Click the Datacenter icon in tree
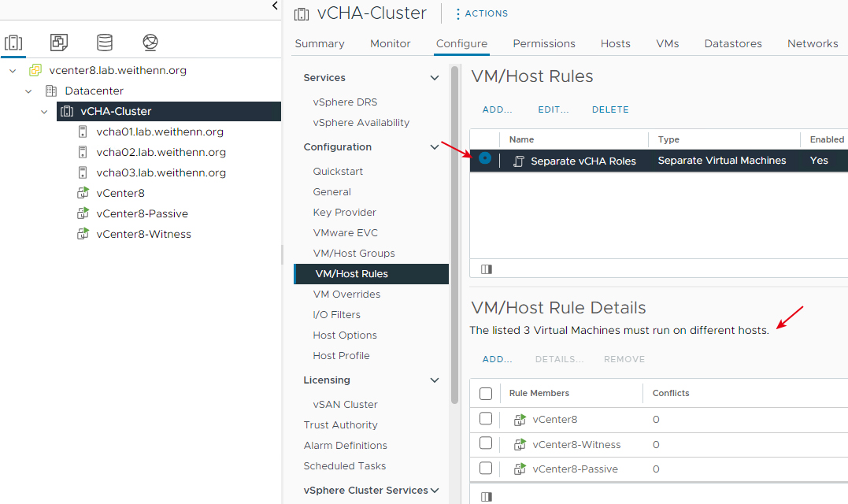The image size is (848, 504). pyautogui.click(x=51, y=91)
